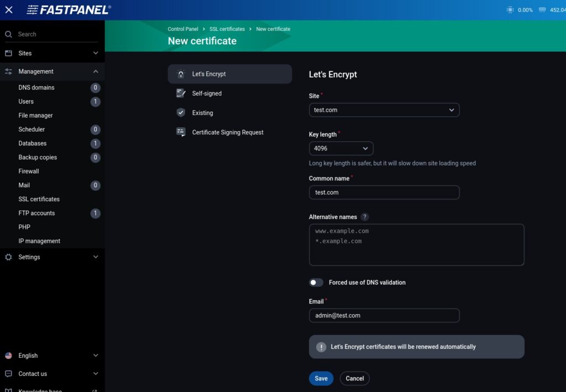The width and height of the screenshot is (566, 392).
Task: Open File manager in the sidebar
Action: click(35, 116)
